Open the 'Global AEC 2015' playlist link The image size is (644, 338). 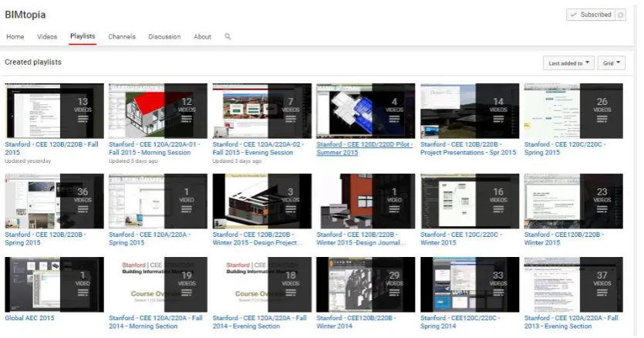point(29,318)
